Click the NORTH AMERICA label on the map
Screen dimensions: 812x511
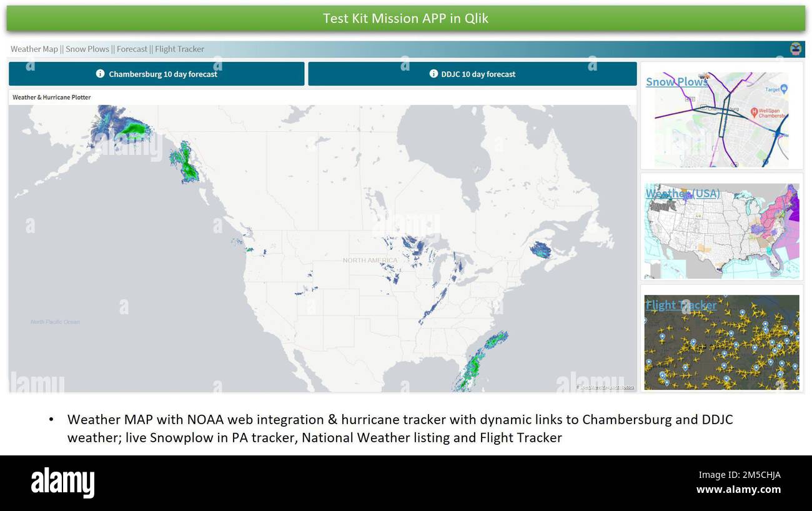pos(370,260)
